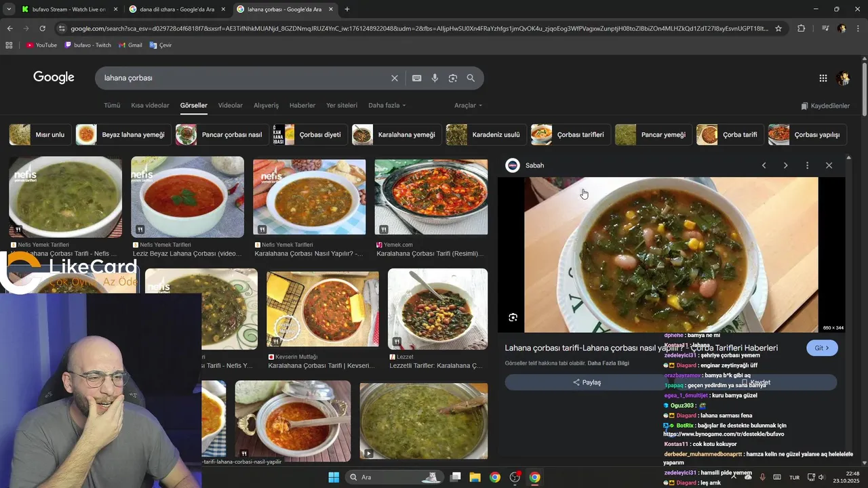This screenshot has width=868, height=488.
Task: Open Task View on taskbar
Action: pos(456,477)
